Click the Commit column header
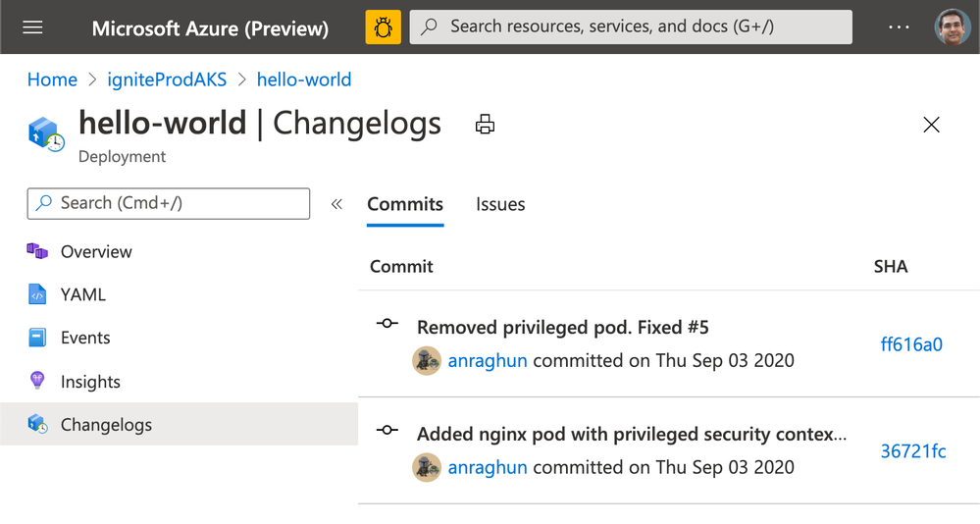The image size is (980, 524). [x=401, y=266]
